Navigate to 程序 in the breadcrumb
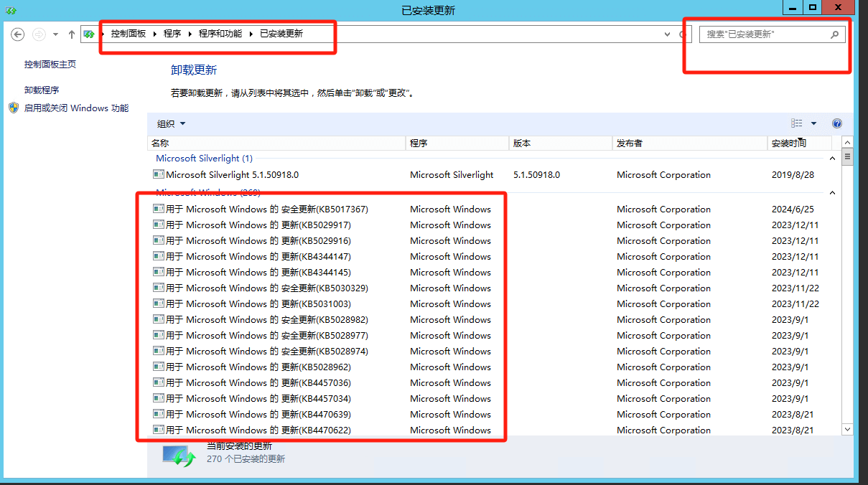Image resolution: width=868 pixels, height=485 pixels. 172,34
